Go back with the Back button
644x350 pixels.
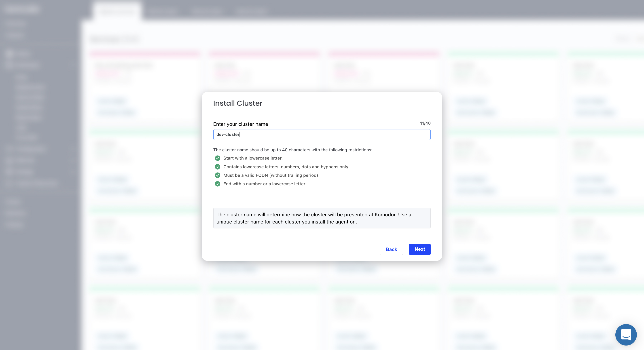[391, 249]
